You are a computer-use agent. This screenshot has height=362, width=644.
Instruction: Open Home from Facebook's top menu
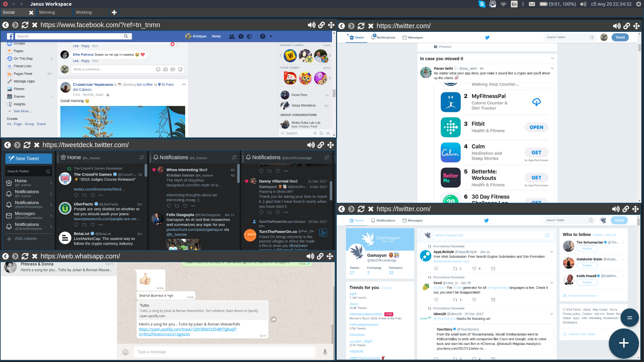pos(216,36)
